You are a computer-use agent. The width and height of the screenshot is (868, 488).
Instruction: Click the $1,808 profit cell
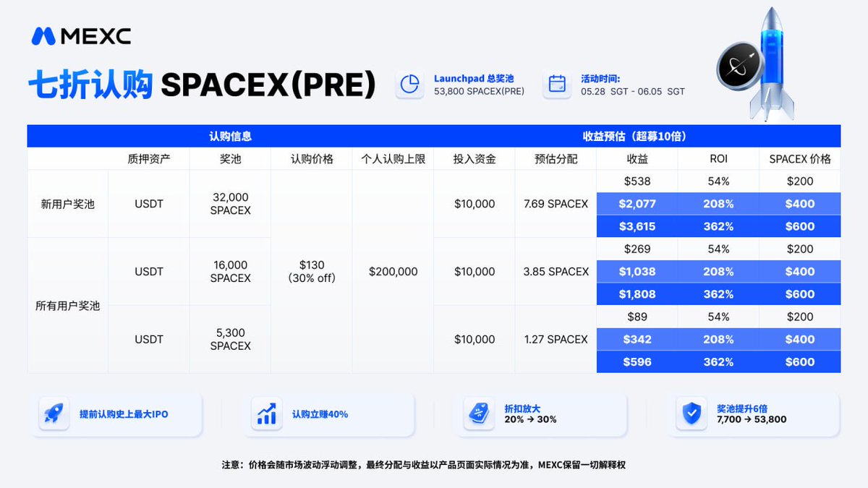637,294
